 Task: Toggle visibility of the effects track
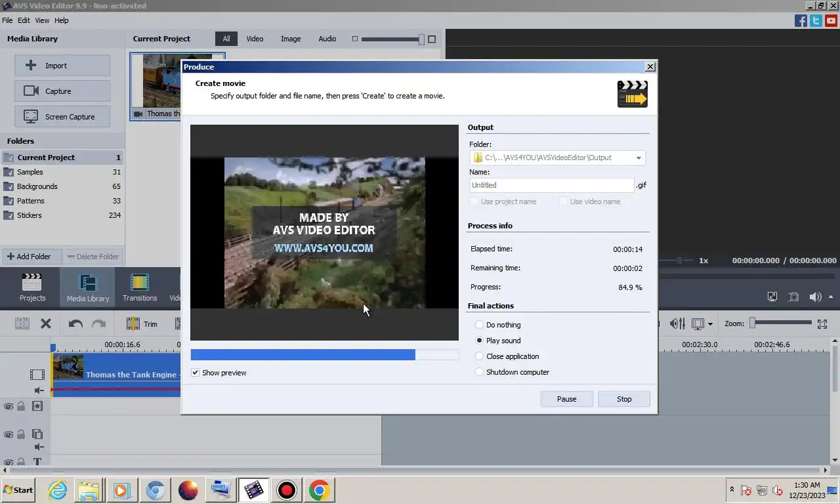point(9,406)
